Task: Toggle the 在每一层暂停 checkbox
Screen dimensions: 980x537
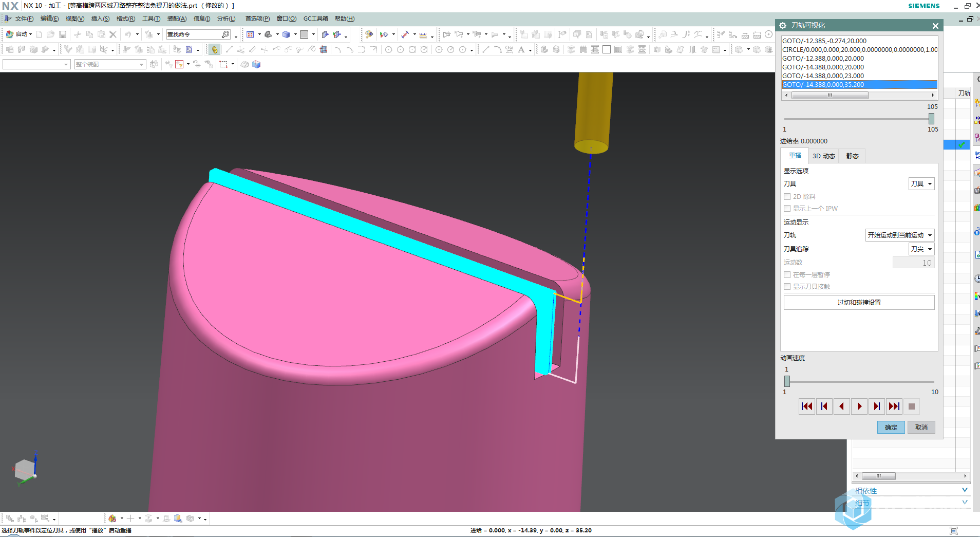Action: [x=787, y=274]
